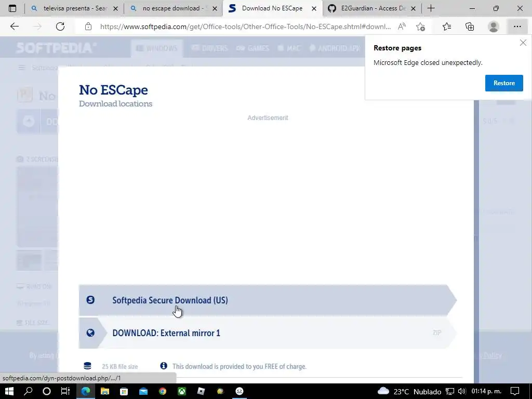Viewport: 532px width, 399px height.
Task: Refresh the page with reload icon
Action: tap(60, 26)
